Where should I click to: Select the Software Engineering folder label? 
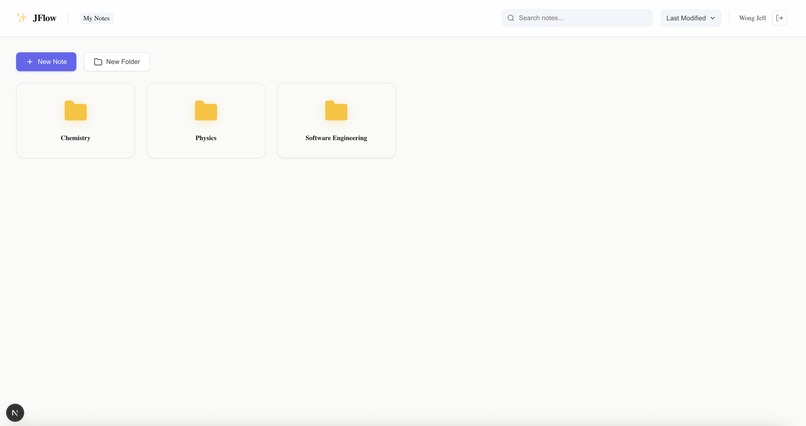[336, 138]
